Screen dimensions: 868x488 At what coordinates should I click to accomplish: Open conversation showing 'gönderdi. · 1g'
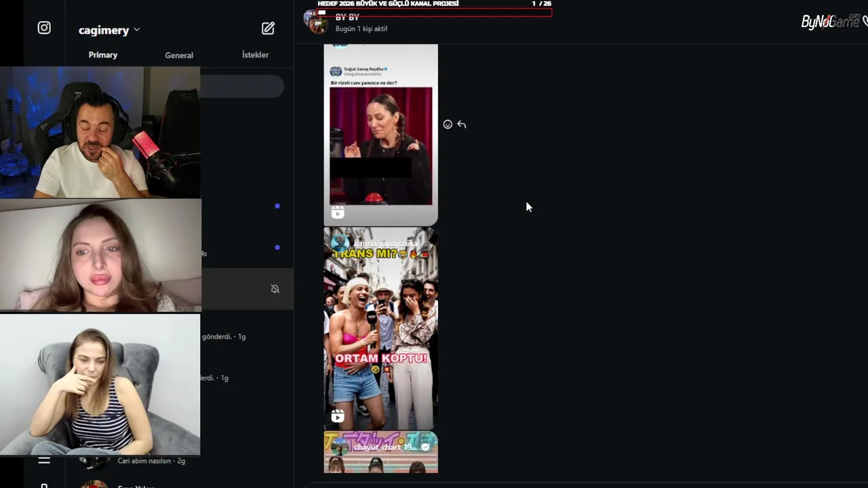224,336
